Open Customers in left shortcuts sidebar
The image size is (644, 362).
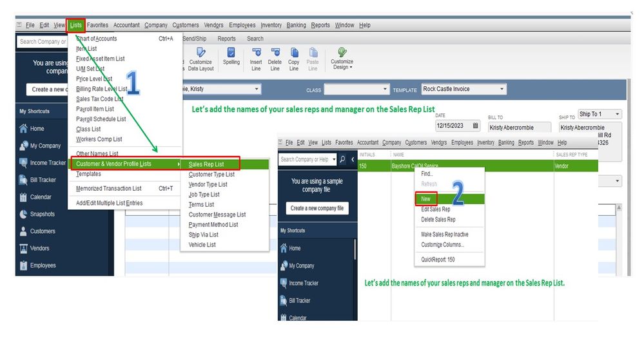(37, 231)
